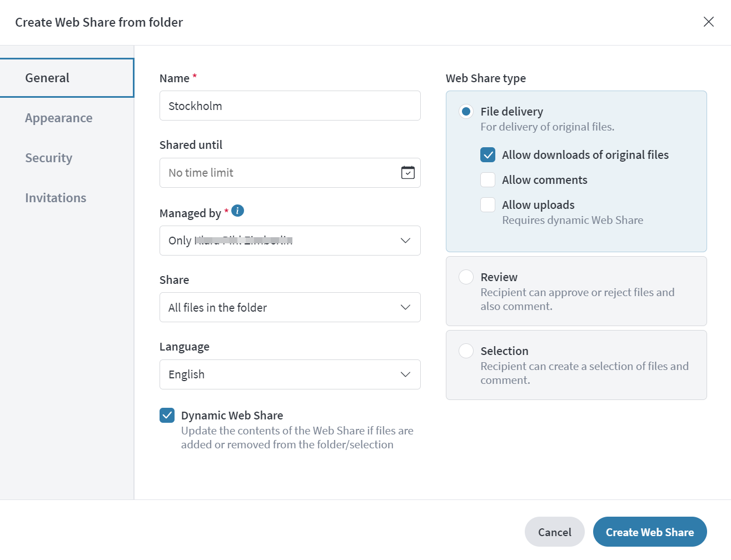This screenshot has width=731, height=560.
Task: Close the Create Web Share dialog
Action: tap(708, 22)
